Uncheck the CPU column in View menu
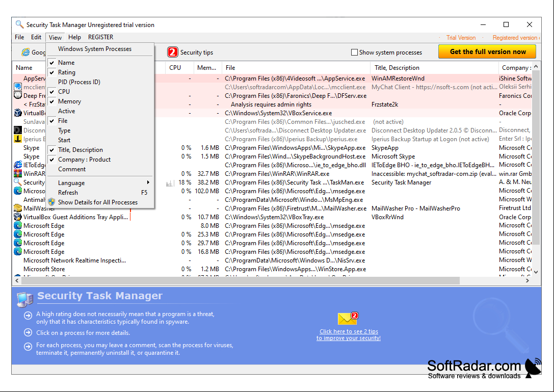This screenshot has width=554, height=392. tap(100, 91)
